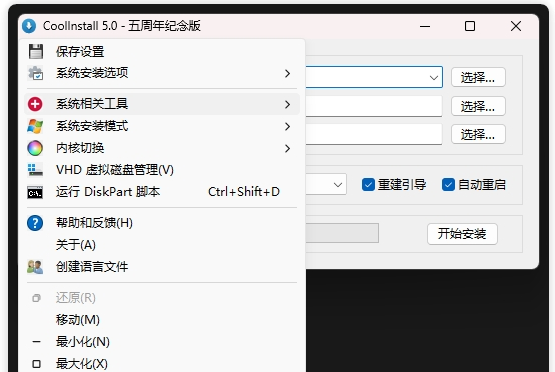Click the Windows flag install mode icon

pyautogui.click(x=35, y=126)
